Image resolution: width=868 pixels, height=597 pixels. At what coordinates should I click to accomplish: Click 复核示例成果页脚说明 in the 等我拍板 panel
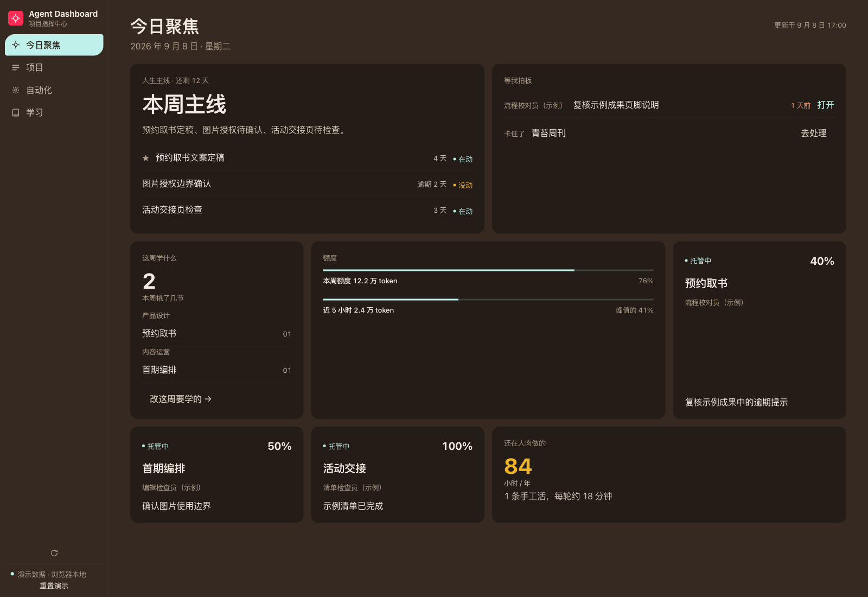tap(616, 105)
